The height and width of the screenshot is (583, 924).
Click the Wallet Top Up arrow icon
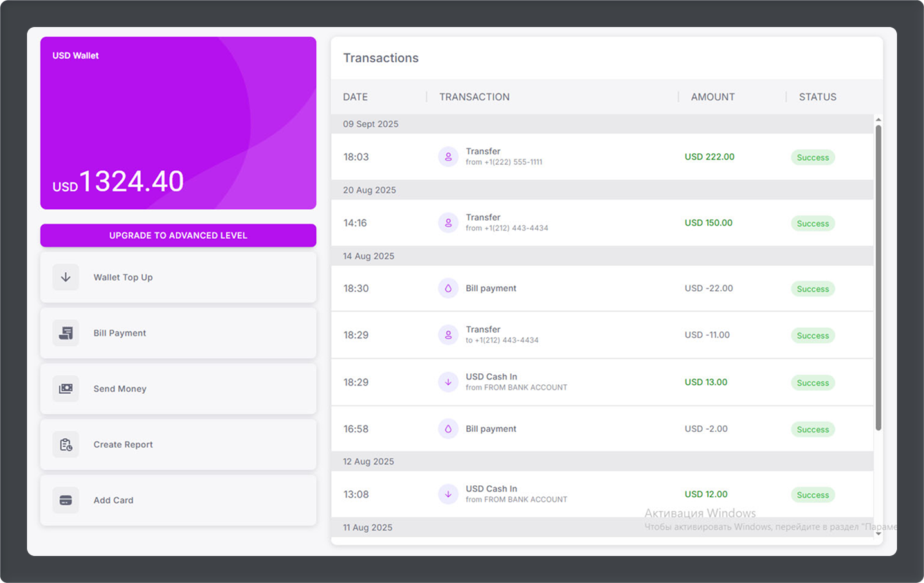pyautogui.click(x=66, y=277)
